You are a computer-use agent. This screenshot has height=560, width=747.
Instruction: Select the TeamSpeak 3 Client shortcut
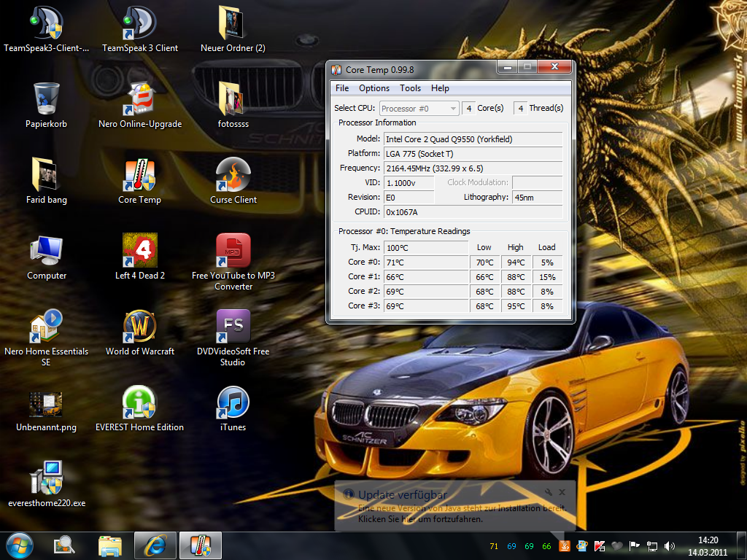coord(139,29)
